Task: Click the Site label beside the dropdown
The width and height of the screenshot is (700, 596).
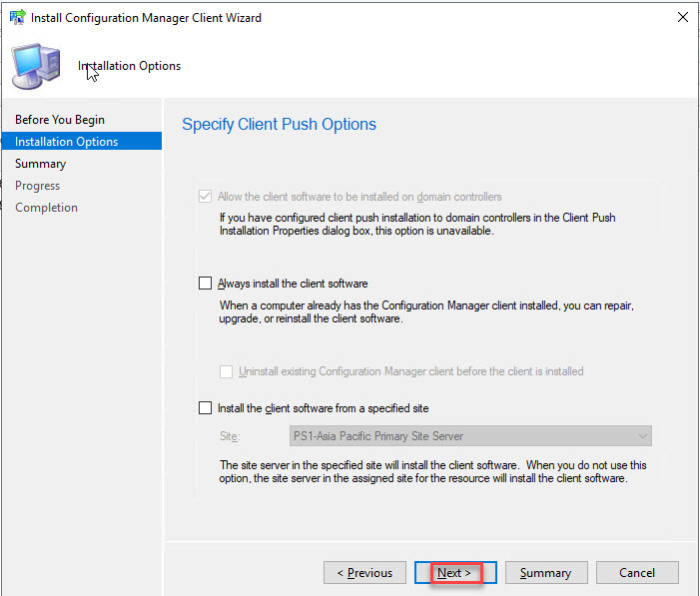Action: 230,436
